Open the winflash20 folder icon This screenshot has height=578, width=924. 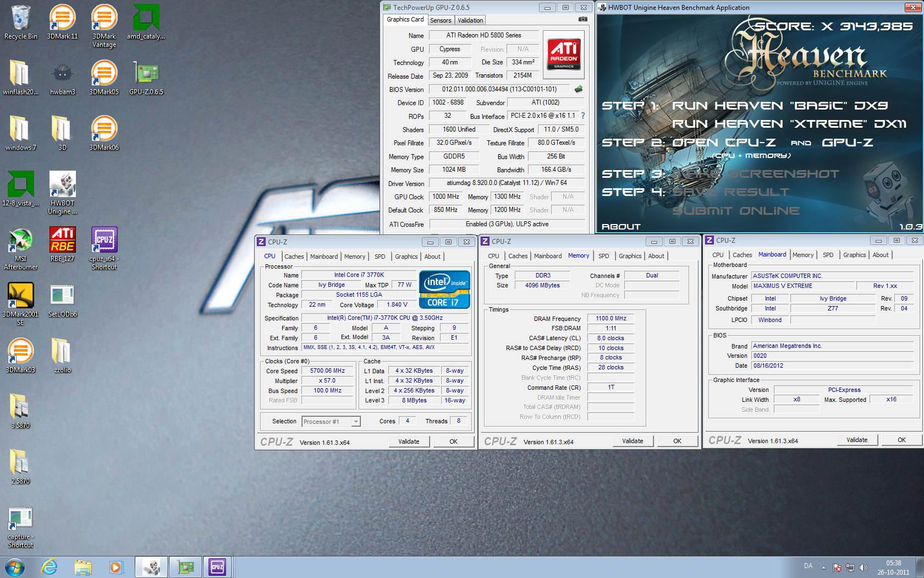click(x=20, y=78)
